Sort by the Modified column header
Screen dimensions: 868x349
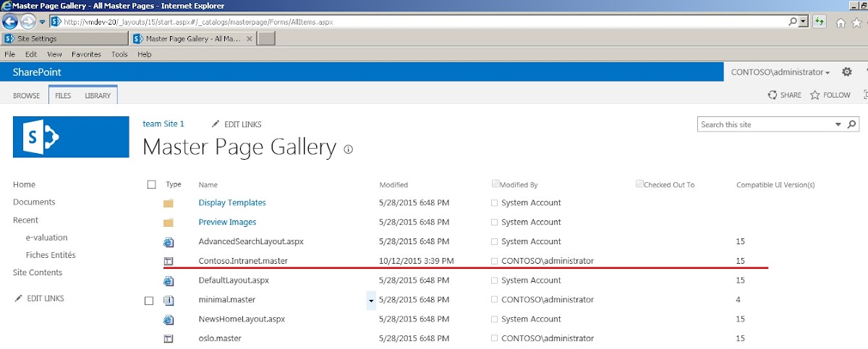coord(393,185)
